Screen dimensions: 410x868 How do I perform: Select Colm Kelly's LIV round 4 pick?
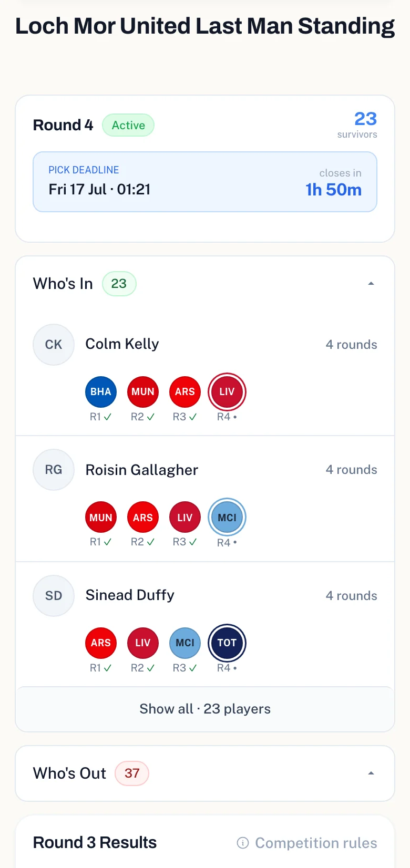click(227, 392)
